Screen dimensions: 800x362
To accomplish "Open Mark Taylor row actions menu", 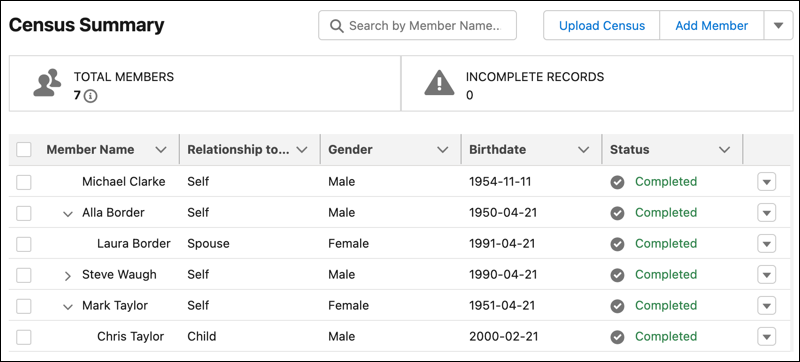I will click(x=766, y=306).
